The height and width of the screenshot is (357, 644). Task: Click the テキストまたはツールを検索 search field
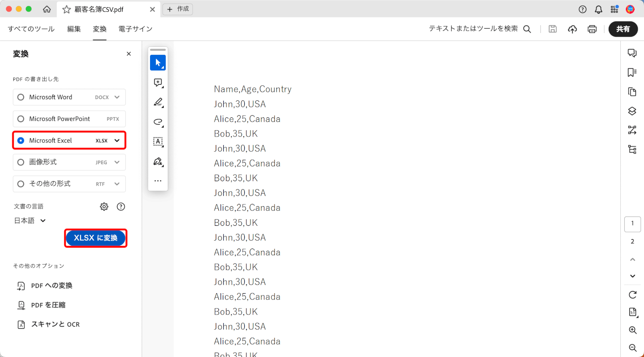(473, 29)
